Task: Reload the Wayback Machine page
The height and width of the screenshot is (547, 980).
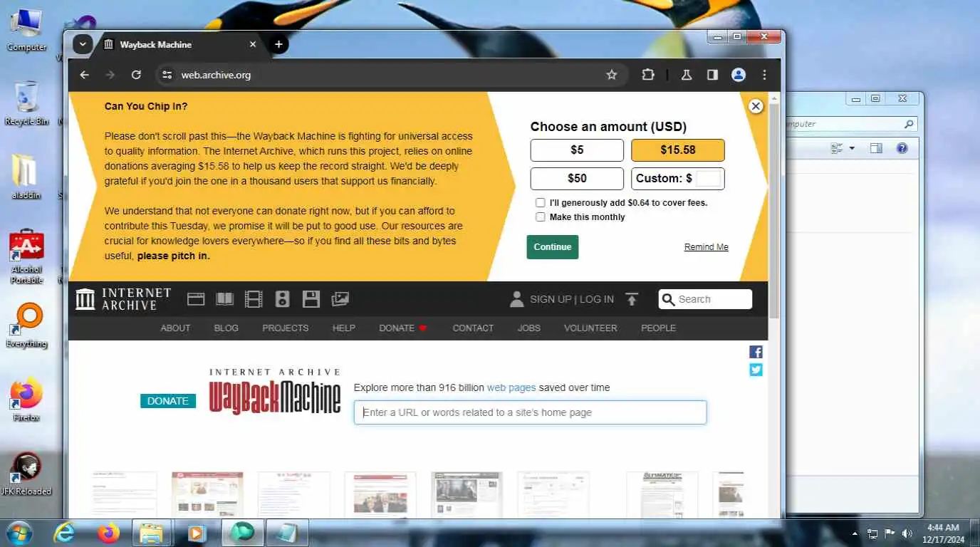Action: pos(136,75)
